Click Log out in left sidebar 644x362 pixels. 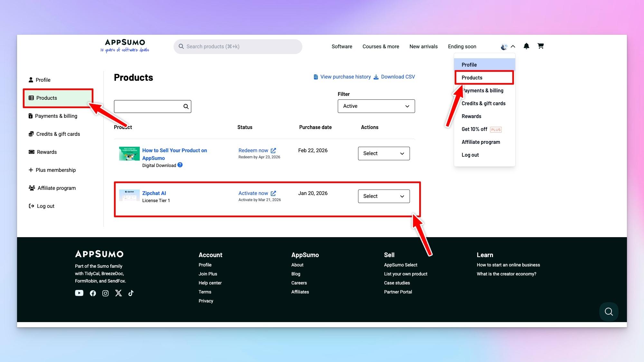coord(42,206)
